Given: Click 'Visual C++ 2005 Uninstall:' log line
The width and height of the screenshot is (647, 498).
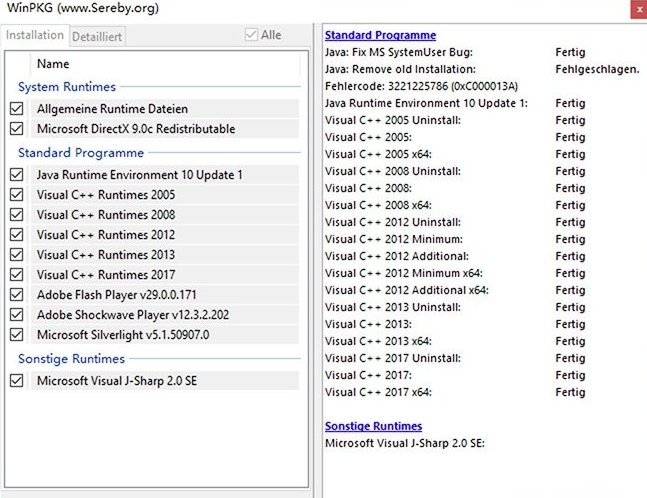Looking at the screenshot, I should 393,120.
